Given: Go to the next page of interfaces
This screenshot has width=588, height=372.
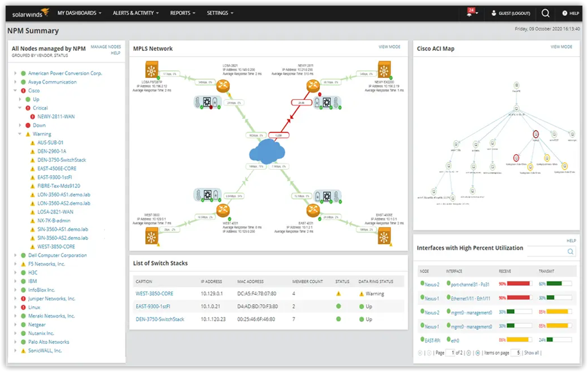Looking at the screenshot, I should click(x=469, y=353).
